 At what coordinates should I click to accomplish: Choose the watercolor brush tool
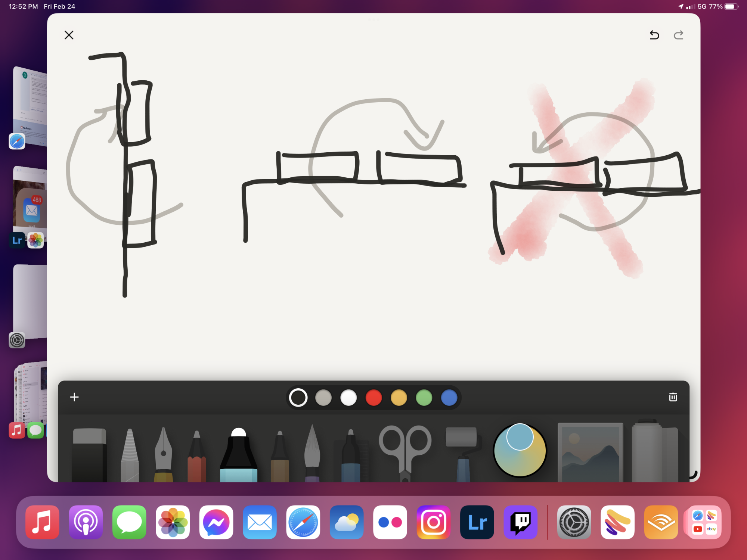(x=312, y=454)
